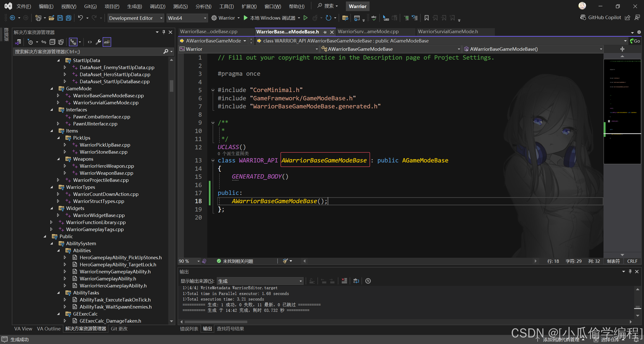Viewport: 644px width, 344px height.
Task: Toggle pin on the WarriorBaseGameModeBase.h tab
Action: (x=325, y=32)
